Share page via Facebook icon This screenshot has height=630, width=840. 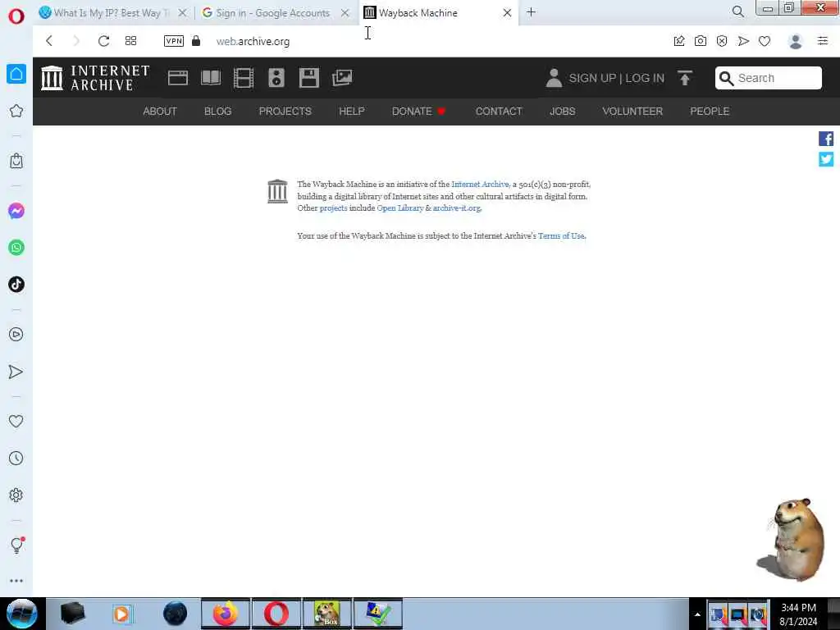825,139
